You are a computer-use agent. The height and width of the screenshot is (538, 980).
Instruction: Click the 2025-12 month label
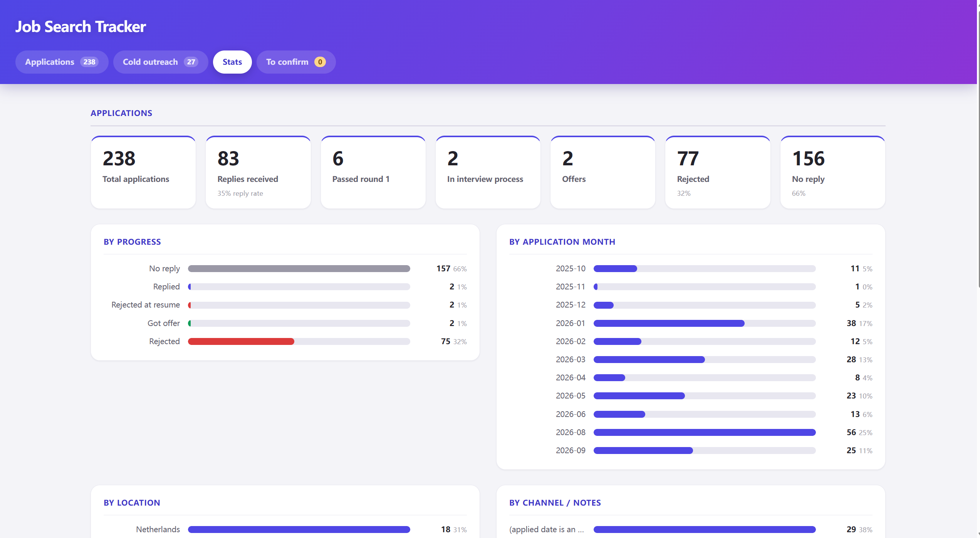[571, 305]
